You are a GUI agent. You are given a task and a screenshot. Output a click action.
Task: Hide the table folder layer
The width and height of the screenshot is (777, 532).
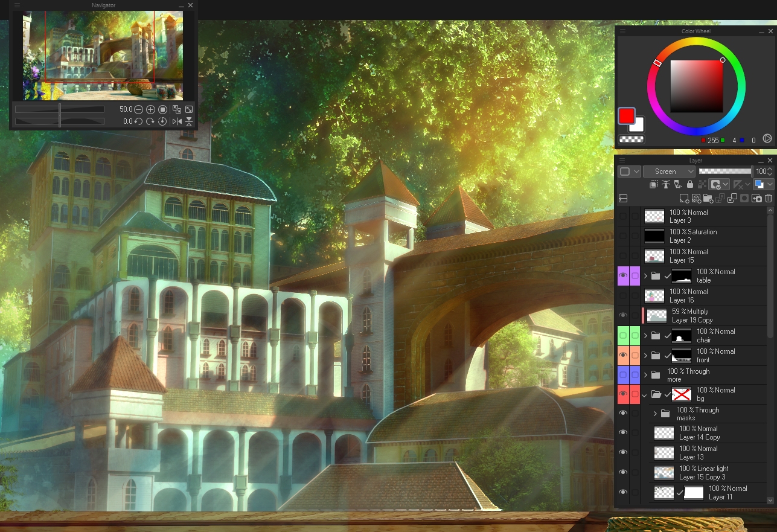pos(622,276)
